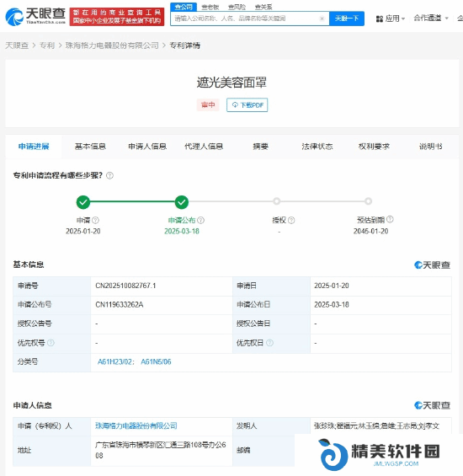Click help icon next to 优先权号
Screen dimensions: 463x476
click(x=51, y=343)
